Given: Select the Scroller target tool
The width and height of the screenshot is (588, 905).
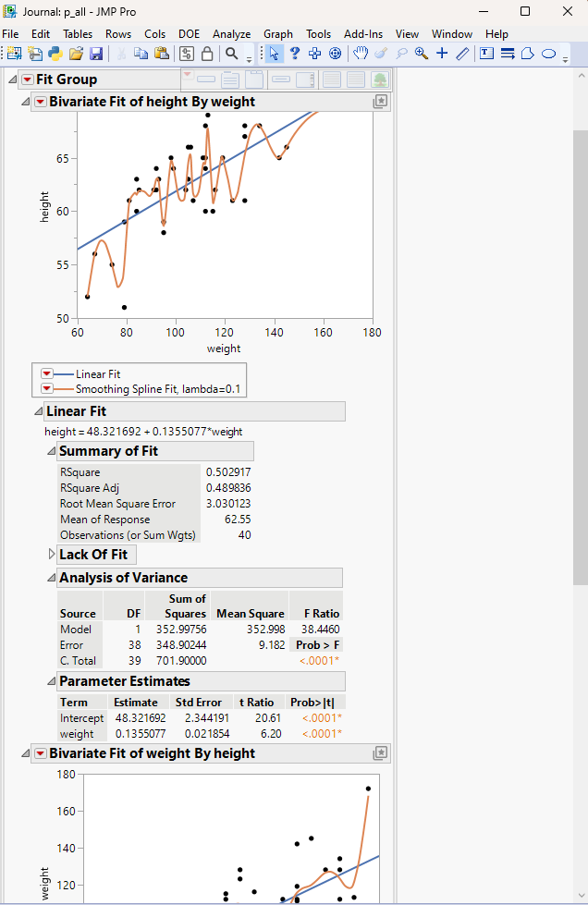Looking at the screenshot, I should 336,54.
